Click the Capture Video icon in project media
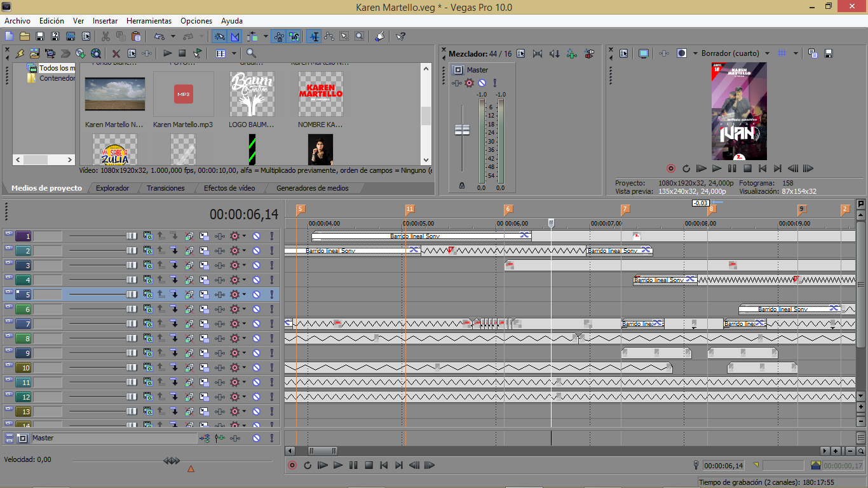868x488 pixels. click(50, 53)
